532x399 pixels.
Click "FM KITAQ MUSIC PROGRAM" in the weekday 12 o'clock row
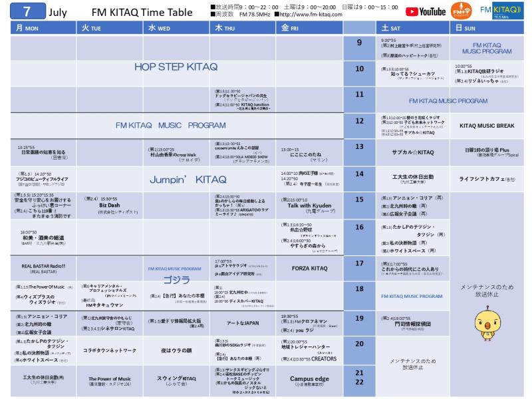171,126
